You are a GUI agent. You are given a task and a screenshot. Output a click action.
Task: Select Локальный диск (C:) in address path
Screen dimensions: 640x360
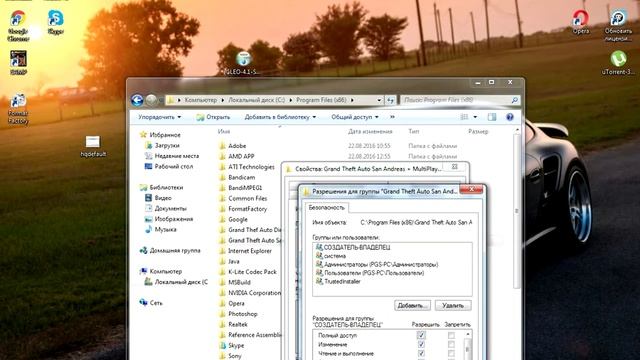click(257, 100)
